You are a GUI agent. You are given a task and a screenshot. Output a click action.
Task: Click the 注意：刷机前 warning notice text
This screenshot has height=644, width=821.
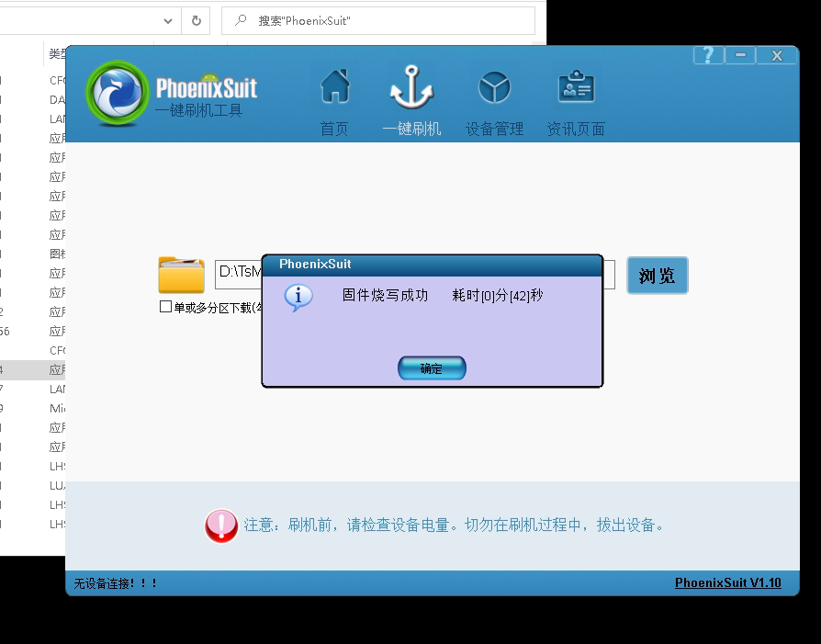(x=454, y=525)
